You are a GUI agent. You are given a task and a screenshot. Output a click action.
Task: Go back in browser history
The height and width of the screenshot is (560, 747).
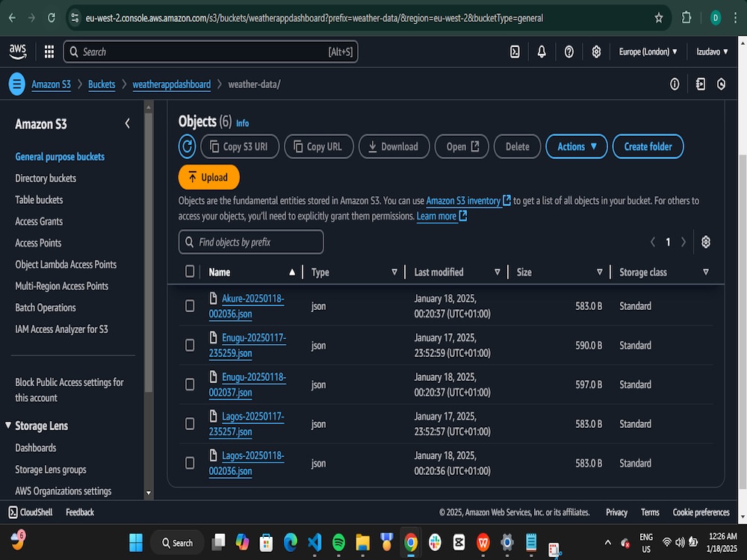[x=13, y=18]
